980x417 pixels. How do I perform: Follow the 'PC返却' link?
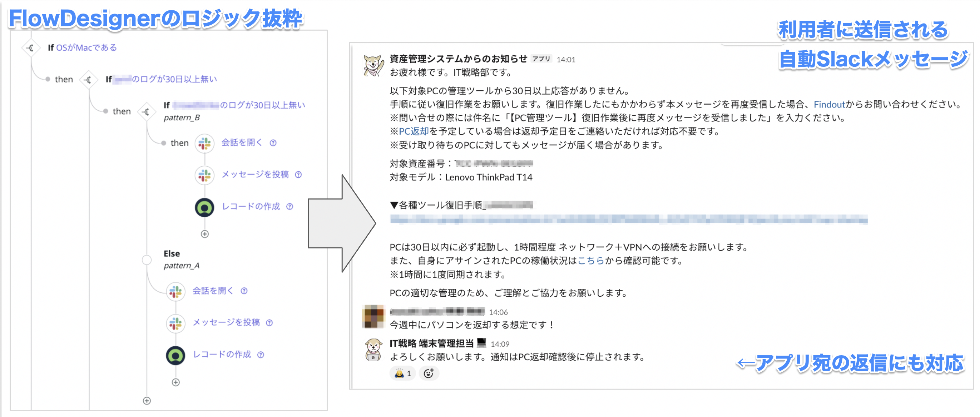click(414, 131)
